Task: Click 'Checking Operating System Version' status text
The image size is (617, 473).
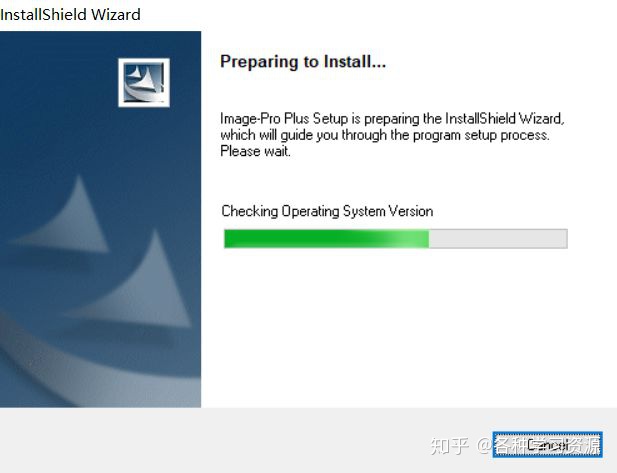Action: [x=327, y=212]
